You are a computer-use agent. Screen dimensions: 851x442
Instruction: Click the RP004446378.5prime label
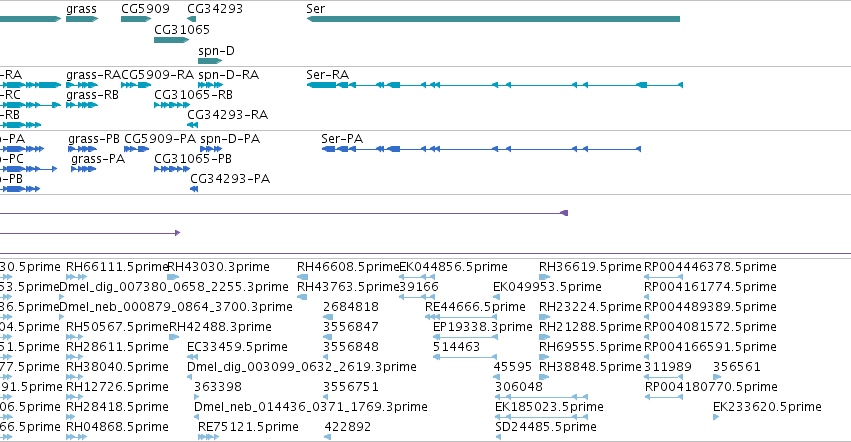coord(710,267)
